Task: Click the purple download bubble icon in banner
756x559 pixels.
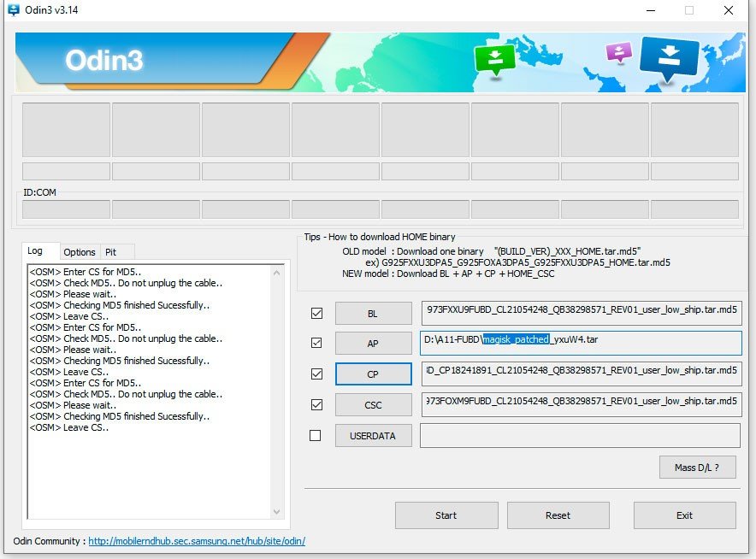Action: [618, 52]
